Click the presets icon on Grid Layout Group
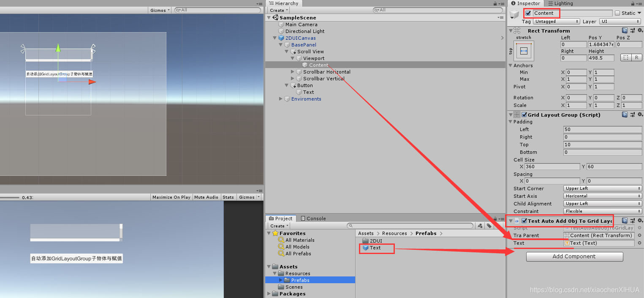 [x=633, y=114]
